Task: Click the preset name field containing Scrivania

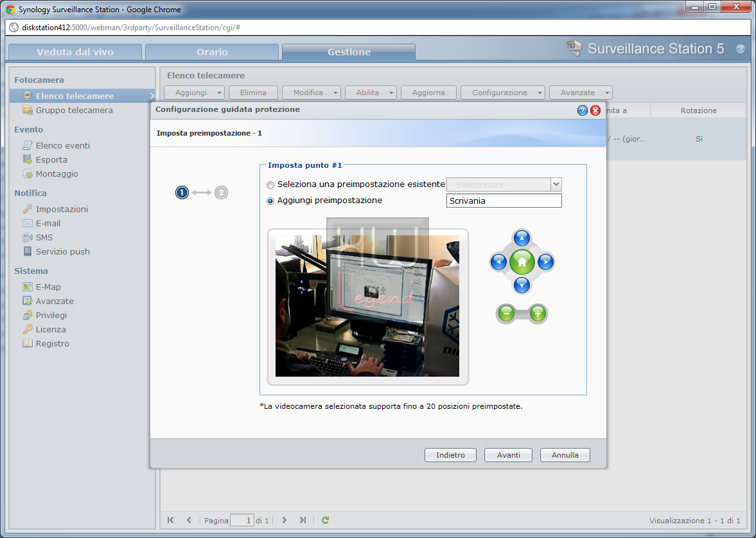Action: [504, 201]
